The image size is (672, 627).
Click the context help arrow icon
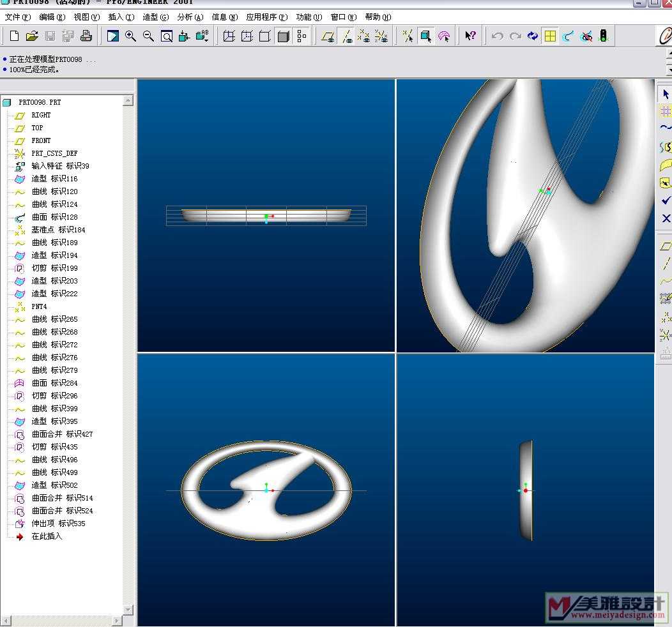470,36
